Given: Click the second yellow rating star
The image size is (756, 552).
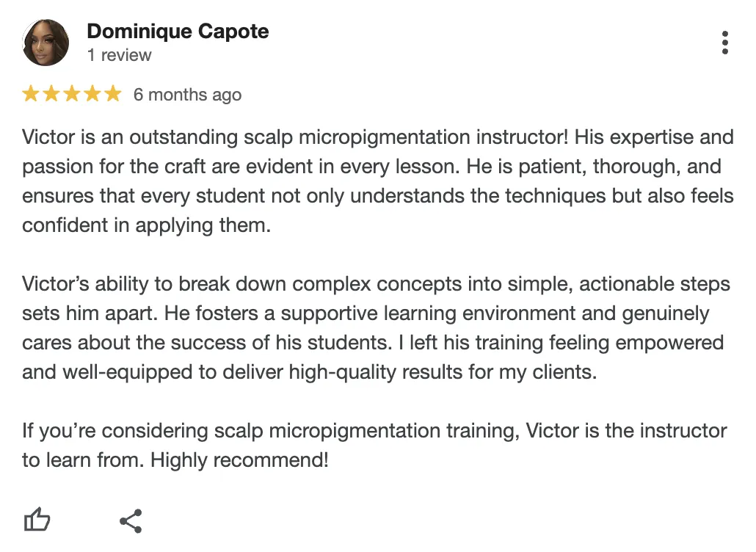Looking at the screenshot, I should [51, 94].
